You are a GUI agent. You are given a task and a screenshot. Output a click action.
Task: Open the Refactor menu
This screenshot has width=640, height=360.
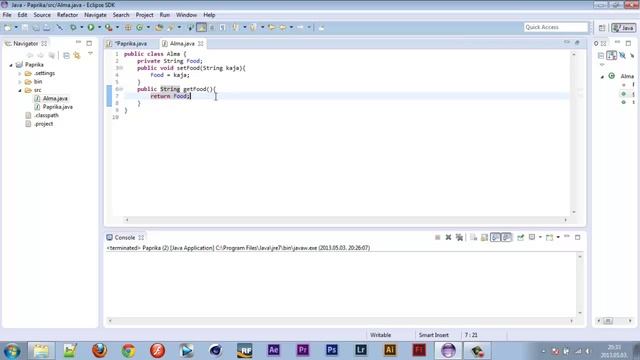tap(67, 15)
